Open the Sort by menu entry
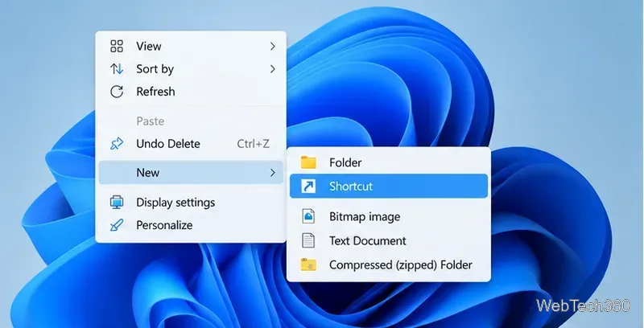The width and height of the screenshot is (644, 328). 191,69
